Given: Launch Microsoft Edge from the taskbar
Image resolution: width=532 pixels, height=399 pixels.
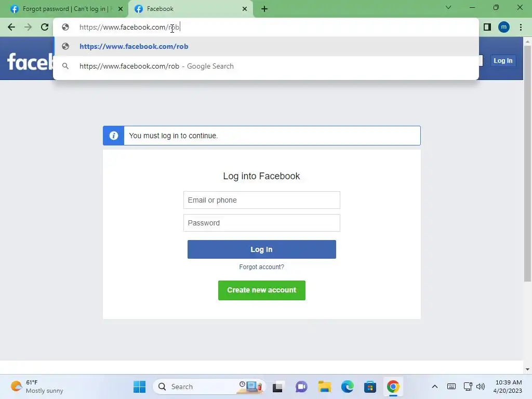Looking at the screenshot, I should (348, 387).
